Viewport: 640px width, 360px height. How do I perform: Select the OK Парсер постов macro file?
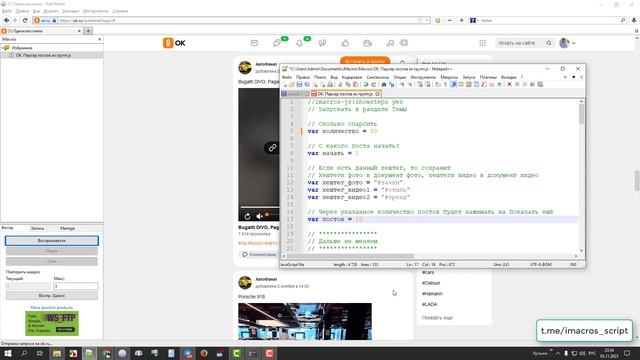43,55
